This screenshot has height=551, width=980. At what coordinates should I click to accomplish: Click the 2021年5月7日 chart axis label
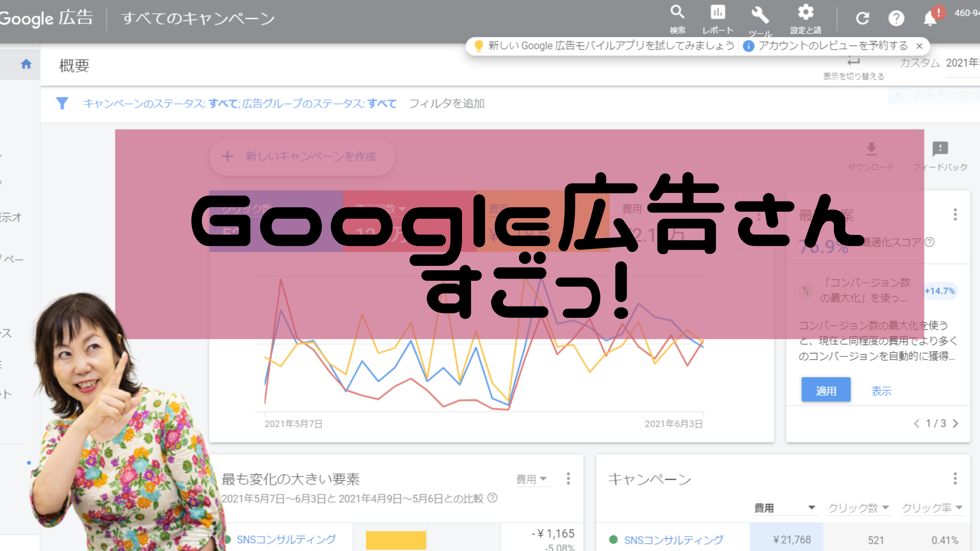[294, 424]
